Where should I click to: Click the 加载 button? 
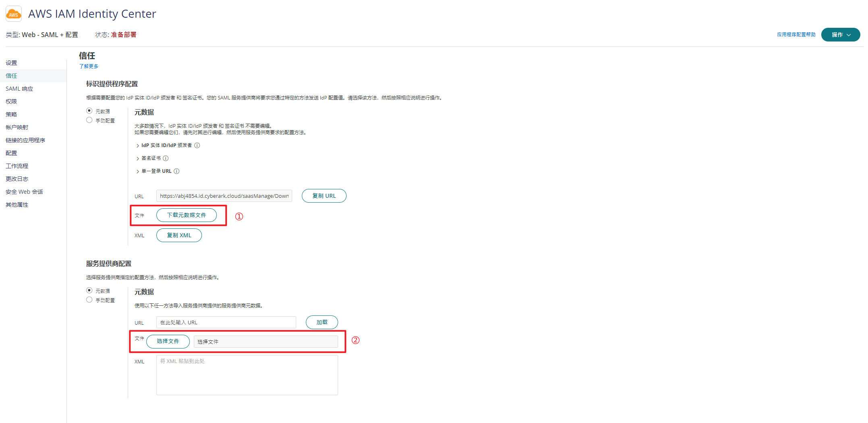[322, 322]
